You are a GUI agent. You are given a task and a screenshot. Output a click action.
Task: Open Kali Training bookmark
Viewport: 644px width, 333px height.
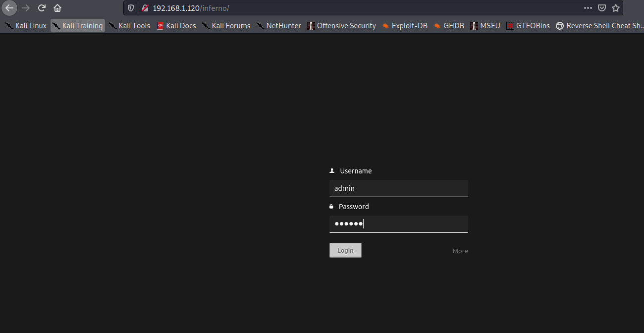pyautogui.click(x=78, y=26)
